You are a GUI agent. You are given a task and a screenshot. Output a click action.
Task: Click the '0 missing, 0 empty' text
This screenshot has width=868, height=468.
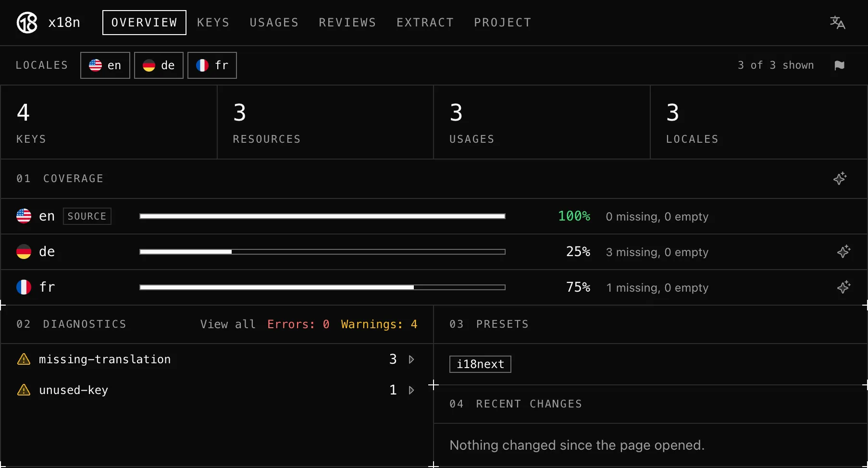657,216
